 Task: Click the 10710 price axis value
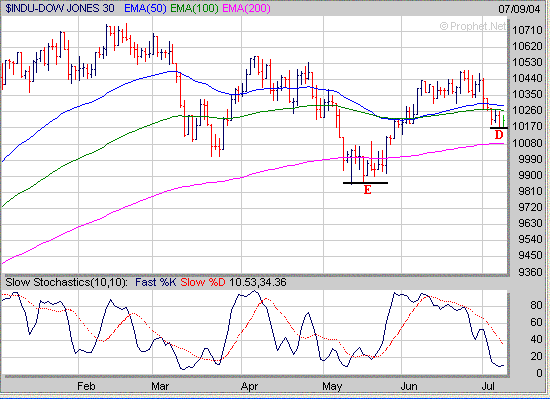coord(527,30)
